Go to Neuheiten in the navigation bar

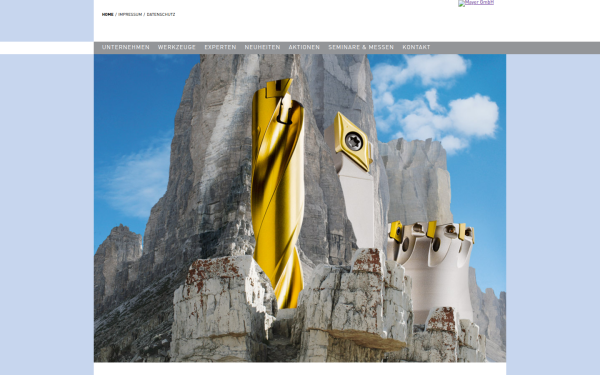[262, 47]
